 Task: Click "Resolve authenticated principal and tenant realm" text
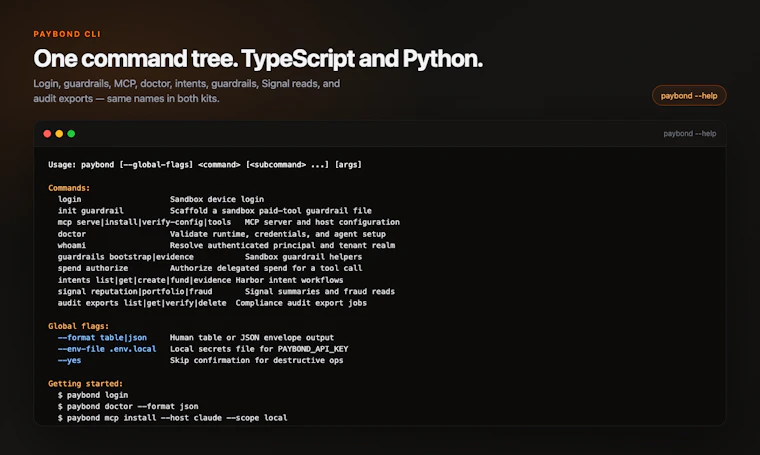(283, 245)
